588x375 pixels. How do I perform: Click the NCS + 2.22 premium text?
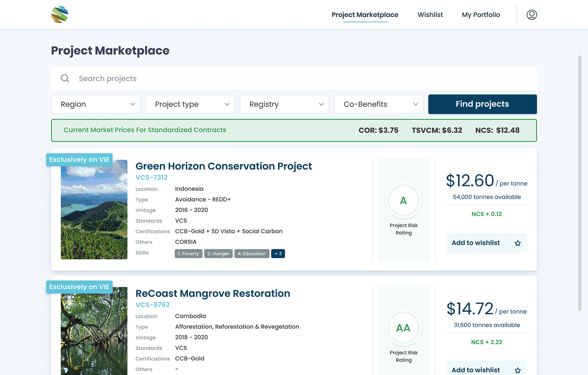[487, 342]
